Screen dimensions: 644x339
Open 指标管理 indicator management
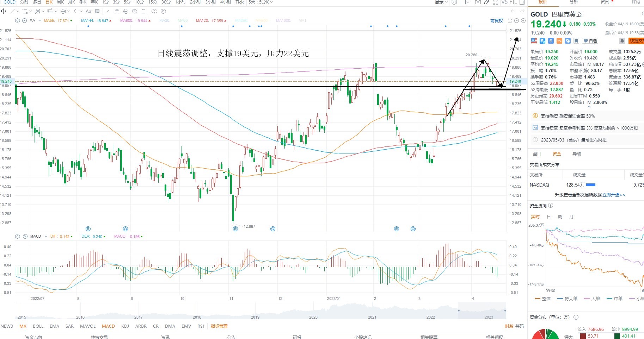(219, 326)
